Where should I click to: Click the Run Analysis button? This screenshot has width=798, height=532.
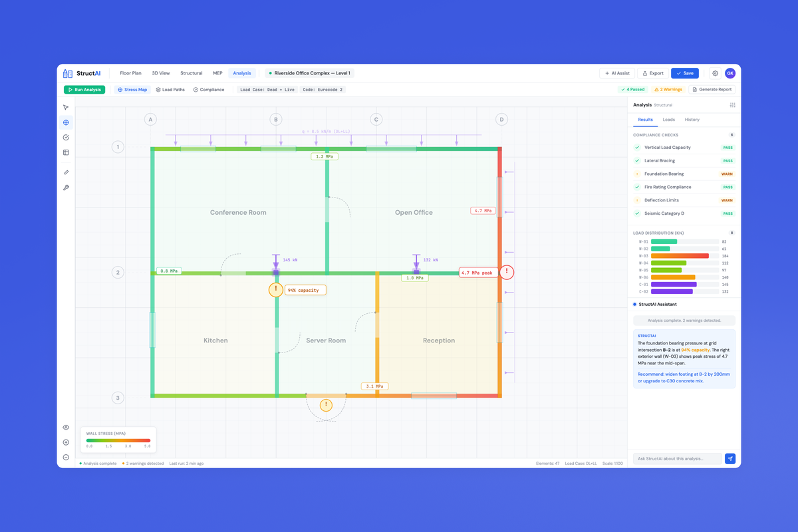pyautogui.click(x=84, y=88)
